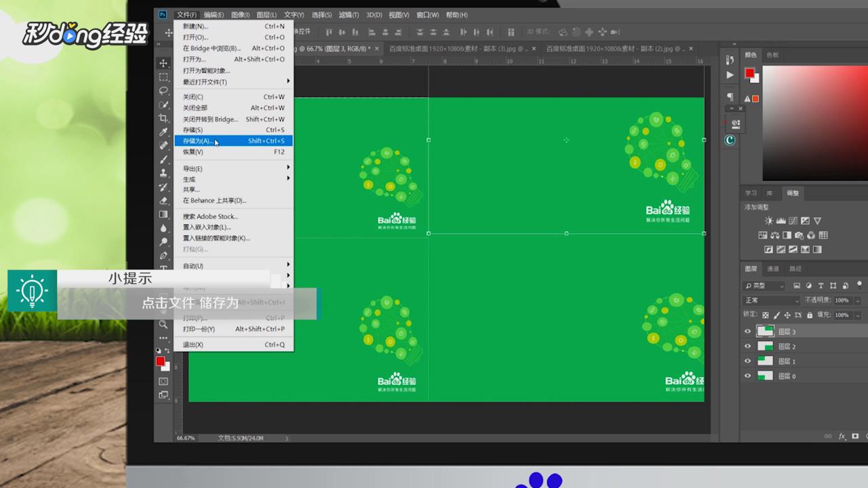Select the Zoom tool in the toolbar
This screenshot has height=488, width=868.
tap(163, 325)
